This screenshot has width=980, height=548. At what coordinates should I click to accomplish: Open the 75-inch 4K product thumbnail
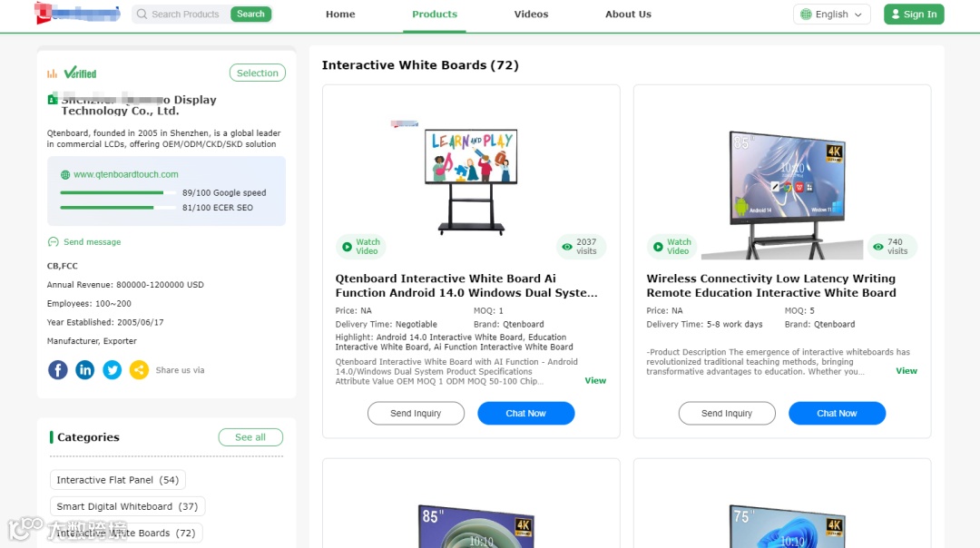(x=788, y=525)
